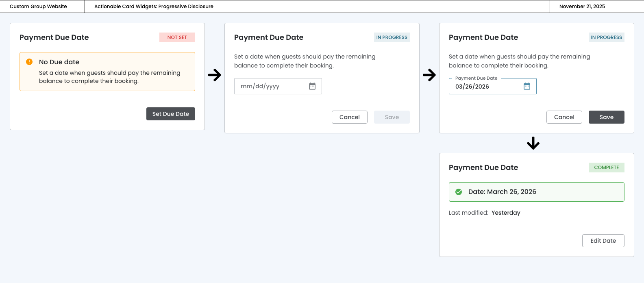Click Actionable Card Widgets: Progressive Disclosure title

click(154, 7)
